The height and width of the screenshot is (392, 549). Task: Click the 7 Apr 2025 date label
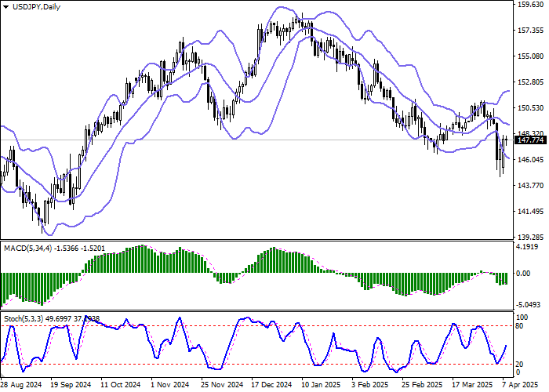(515, 385)
